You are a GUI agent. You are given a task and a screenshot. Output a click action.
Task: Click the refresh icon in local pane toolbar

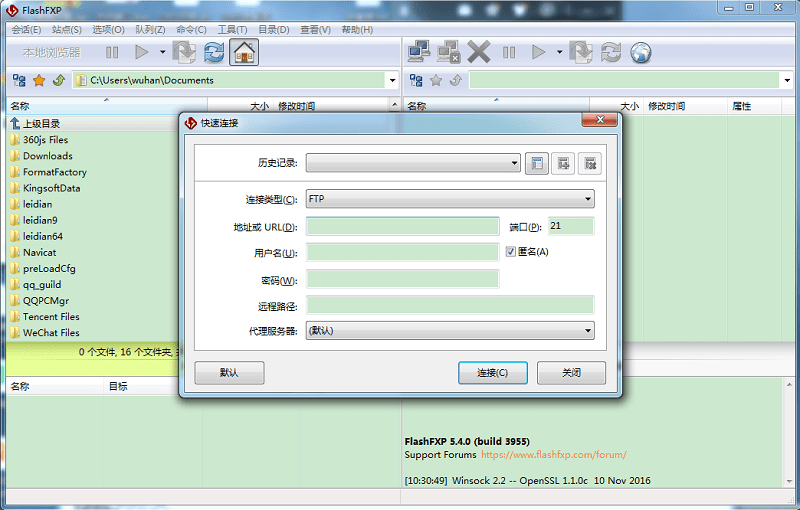click(x=214, y=52)
